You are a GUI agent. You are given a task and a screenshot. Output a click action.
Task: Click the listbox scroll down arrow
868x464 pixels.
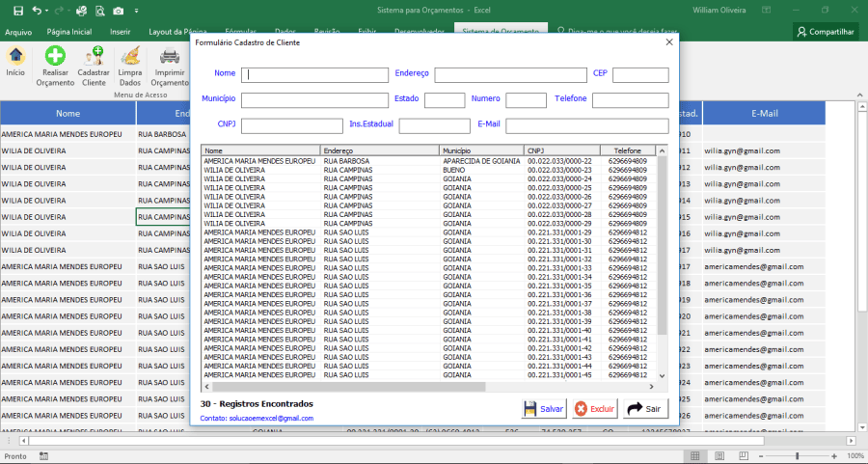pos(662,375)
